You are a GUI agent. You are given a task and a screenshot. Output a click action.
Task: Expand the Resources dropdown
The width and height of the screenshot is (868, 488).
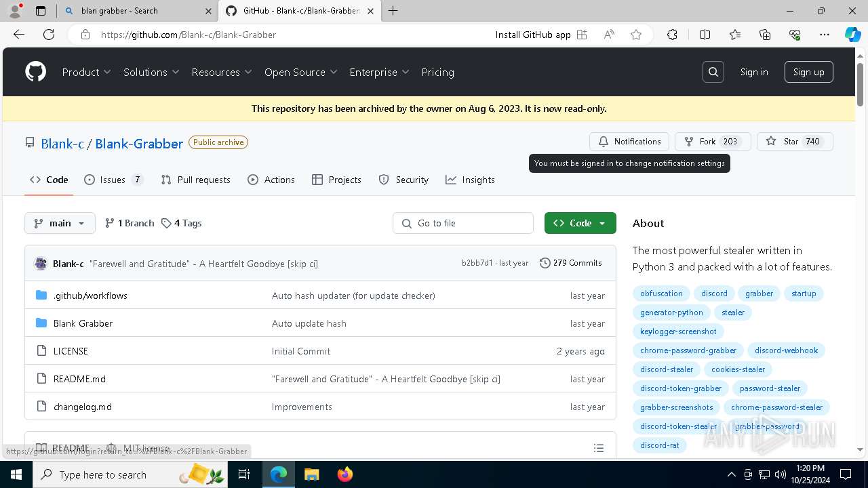222,72
